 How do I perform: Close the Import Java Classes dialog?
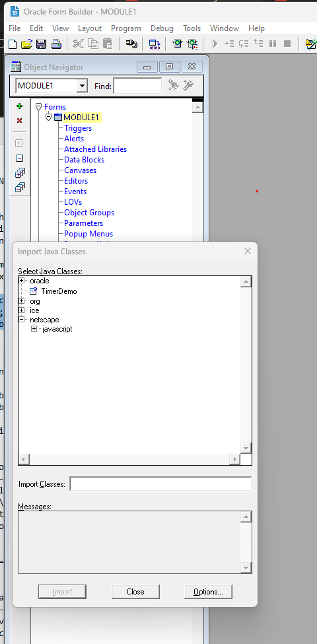[x=247, y=251]
